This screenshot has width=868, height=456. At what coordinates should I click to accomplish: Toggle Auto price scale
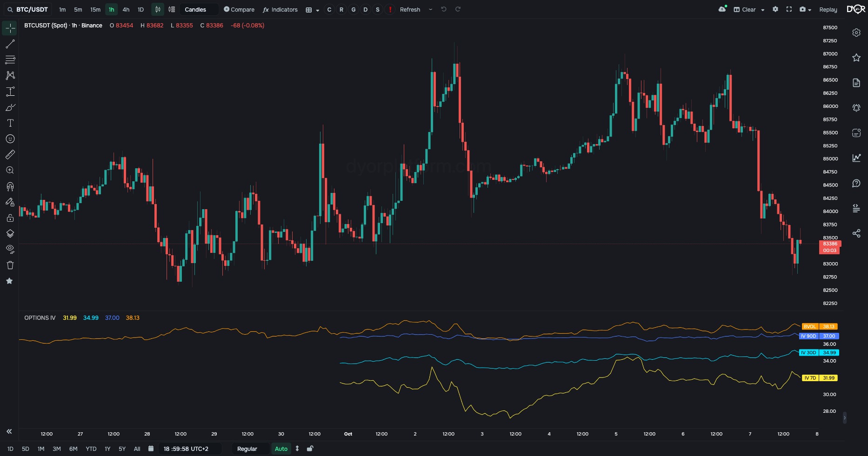click(x=281, y=449)
